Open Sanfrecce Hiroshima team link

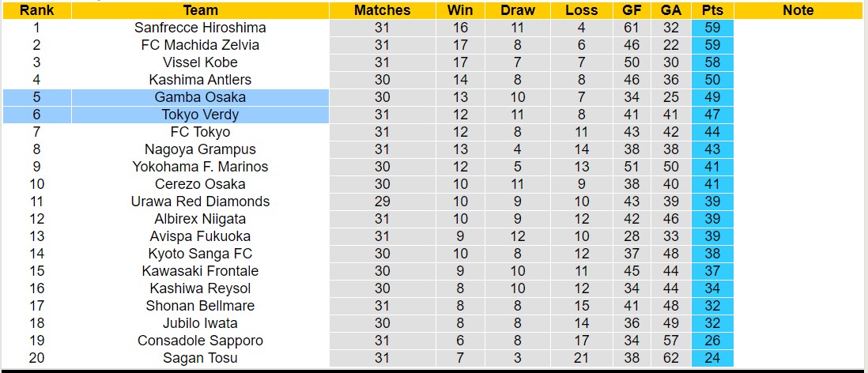click(200, 28)
